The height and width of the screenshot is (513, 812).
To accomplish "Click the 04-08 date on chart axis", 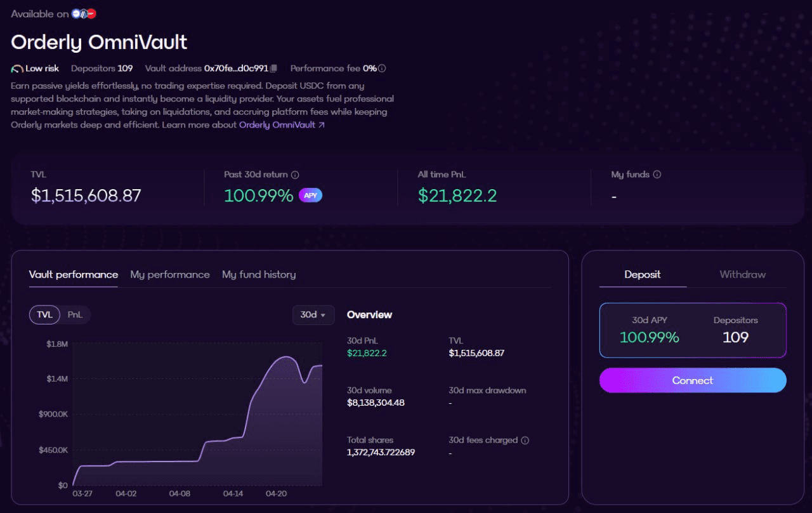I will [180, 493].
